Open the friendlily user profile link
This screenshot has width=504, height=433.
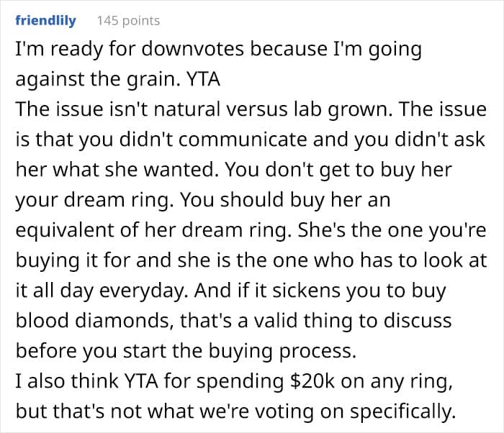pyautogui.click(x=45, y=21)
